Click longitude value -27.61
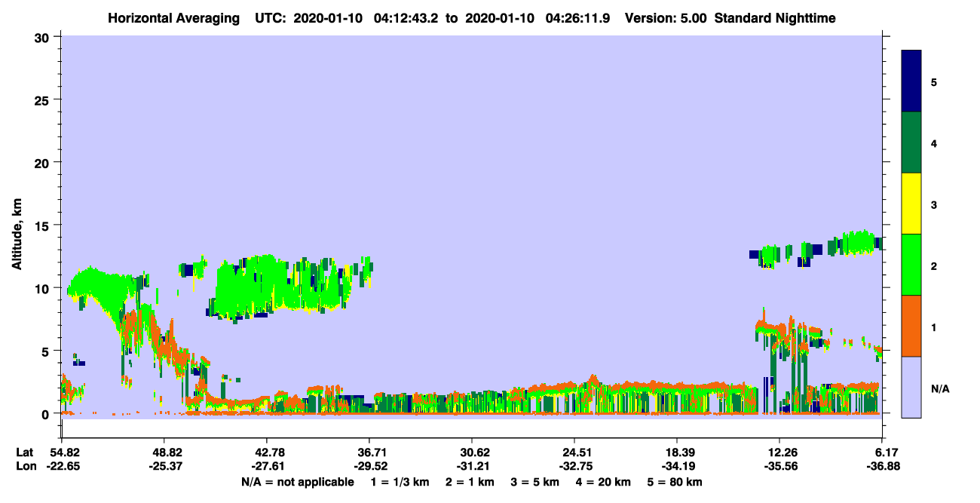Screen dimensions: 980x503 click(267, 467)
